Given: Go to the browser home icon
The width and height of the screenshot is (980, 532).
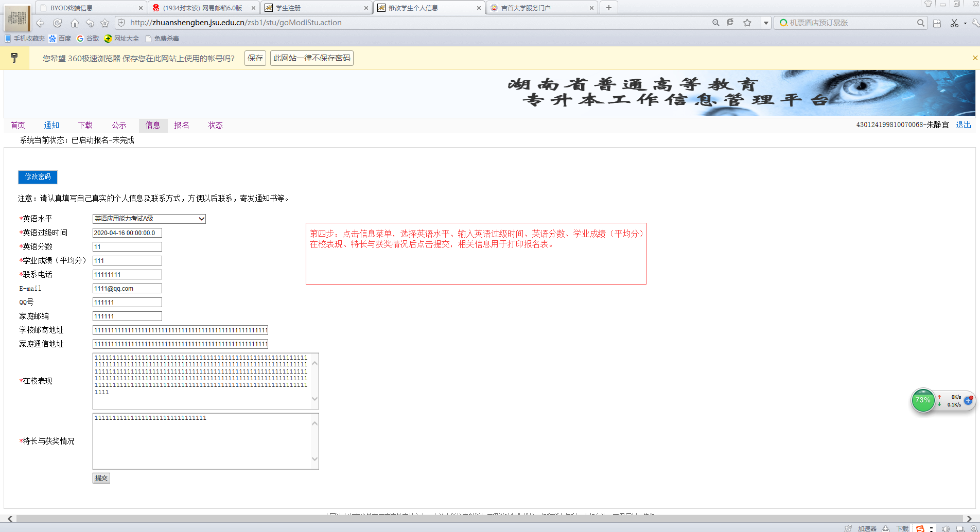Looking at the screenshot, I should click(x=75, y=23).
